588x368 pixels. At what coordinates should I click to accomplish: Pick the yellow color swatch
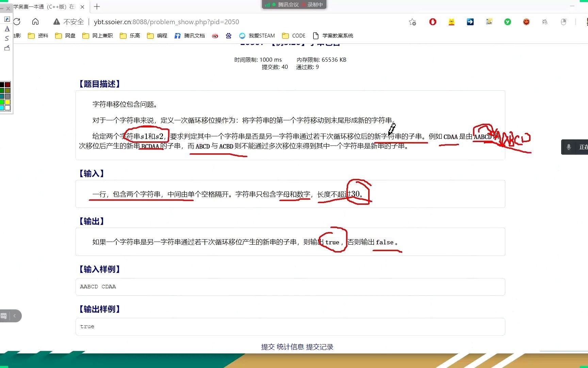pos(8,101)
